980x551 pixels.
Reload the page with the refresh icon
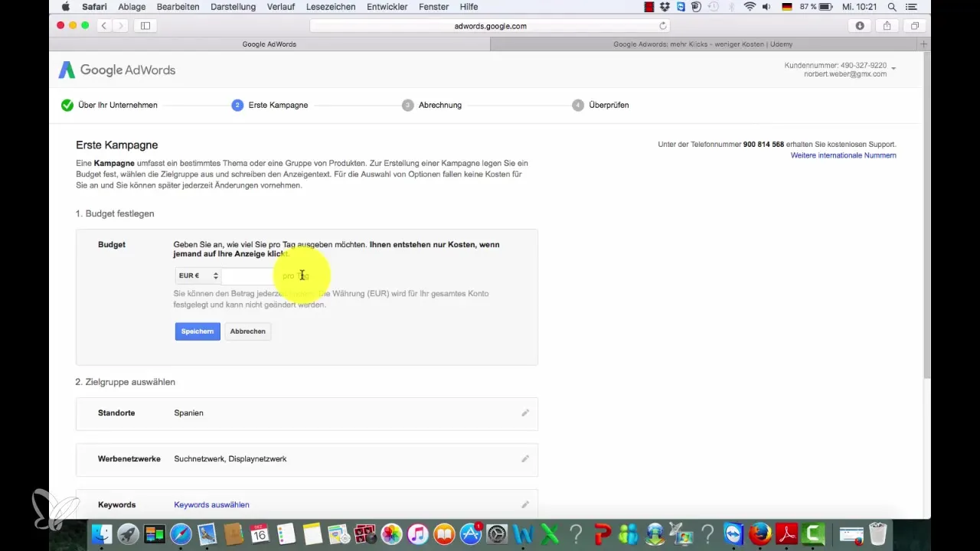pyautogui.click(x=663, y=26)
